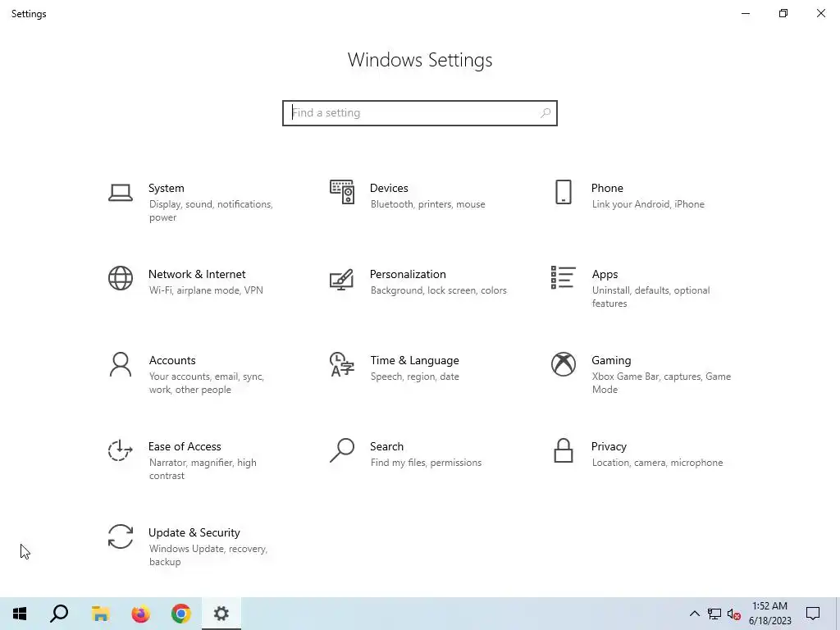Open Network & Internet title

197,274
